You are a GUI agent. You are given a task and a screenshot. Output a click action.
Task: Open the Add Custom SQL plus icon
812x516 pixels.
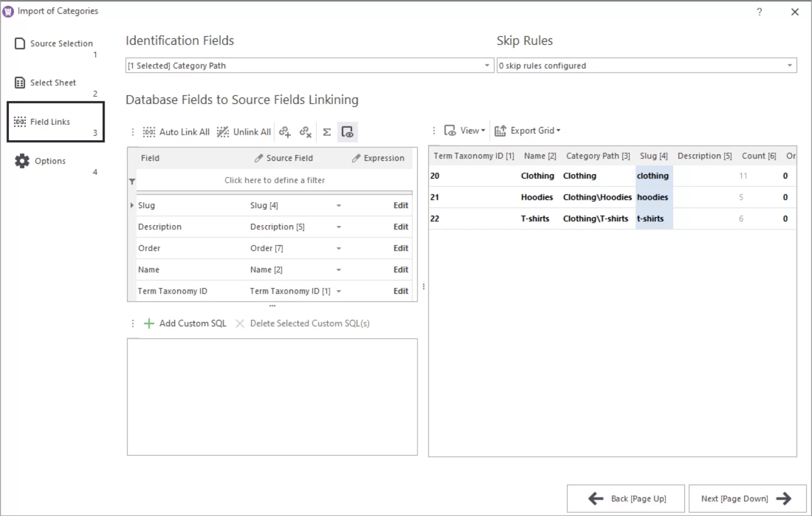[149, 323]
